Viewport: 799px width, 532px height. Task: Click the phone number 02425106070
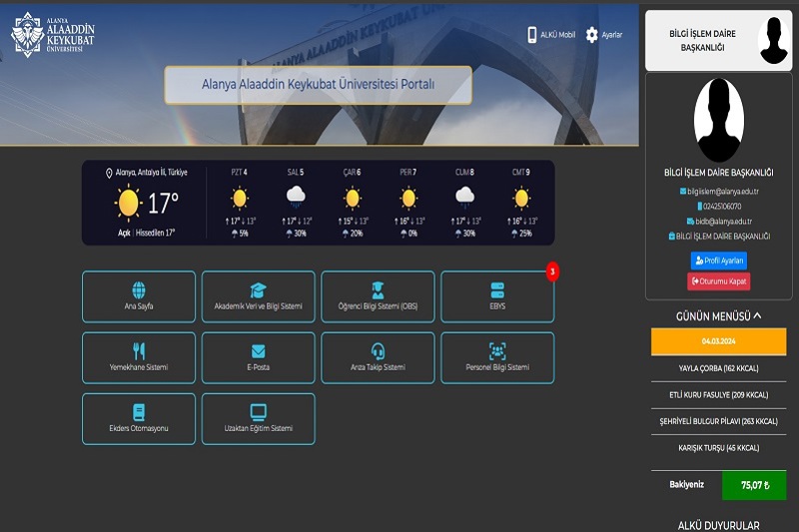722,207
